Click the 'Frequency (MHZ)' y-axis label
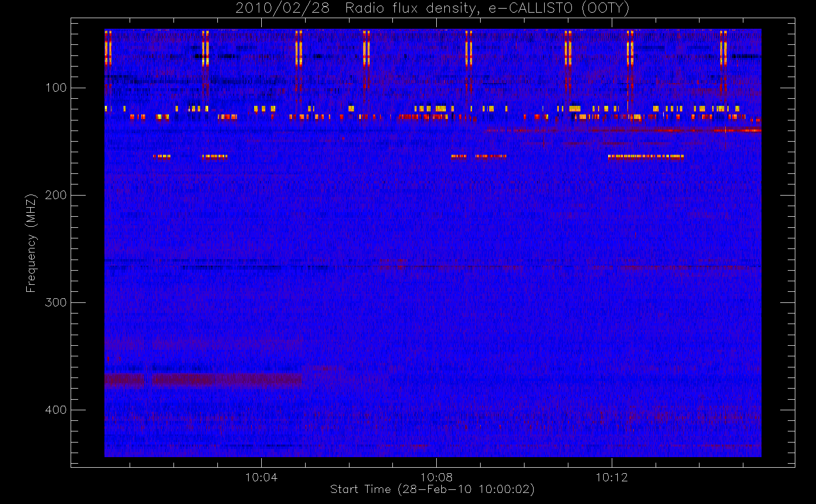Image resolution: width=816 pixels, height=504 pixels. [31, 243]
